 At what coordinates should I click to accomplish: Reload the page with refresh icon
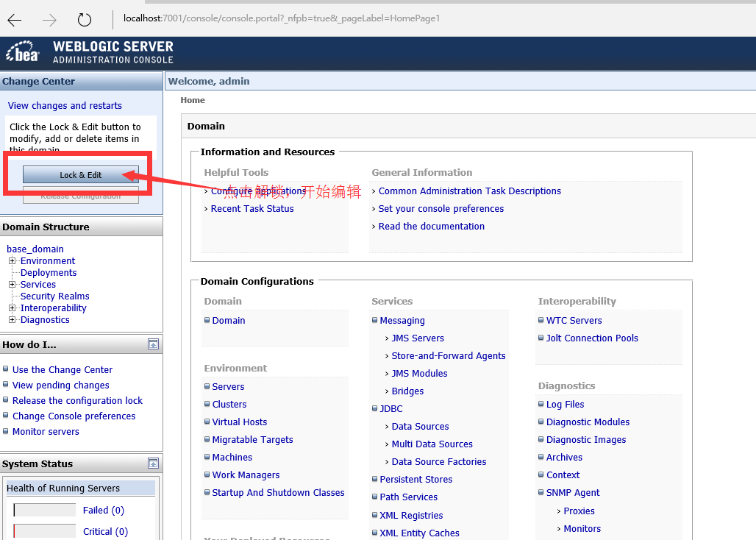[x=85, y=20]
